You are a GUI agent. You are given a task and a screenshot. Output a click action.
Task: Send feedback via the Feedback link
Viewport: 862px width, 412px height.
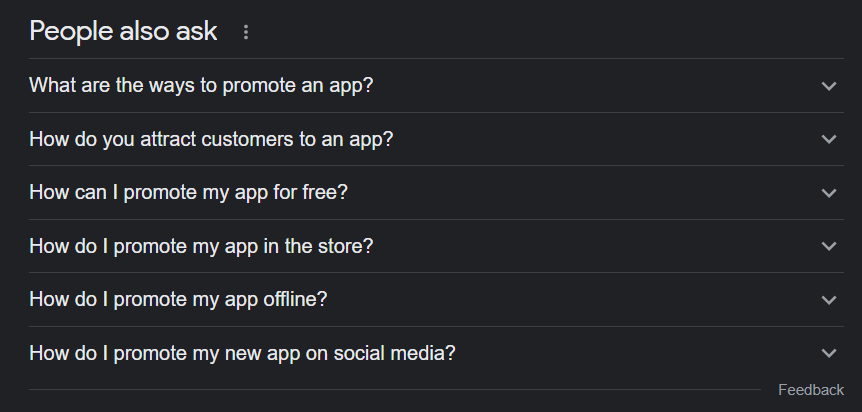pos(811,390)
